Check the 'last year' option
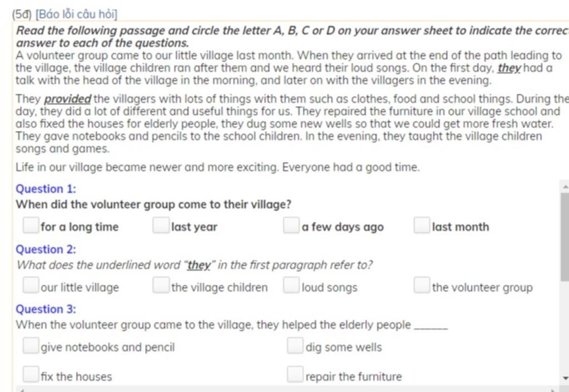Screen dimensions: 569x392 click(161, 225)
